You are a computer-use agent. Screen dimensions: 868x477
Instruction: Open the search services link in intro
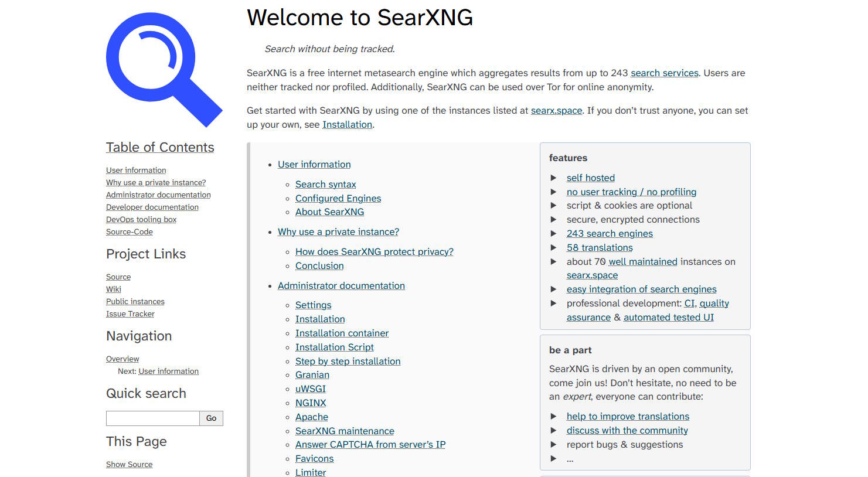(665, 73)
